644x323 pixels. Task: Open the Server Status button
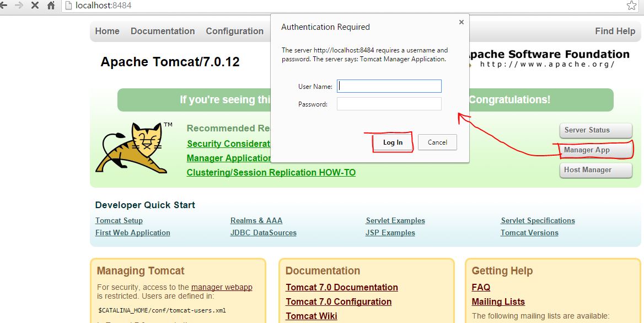click(595, 130)
